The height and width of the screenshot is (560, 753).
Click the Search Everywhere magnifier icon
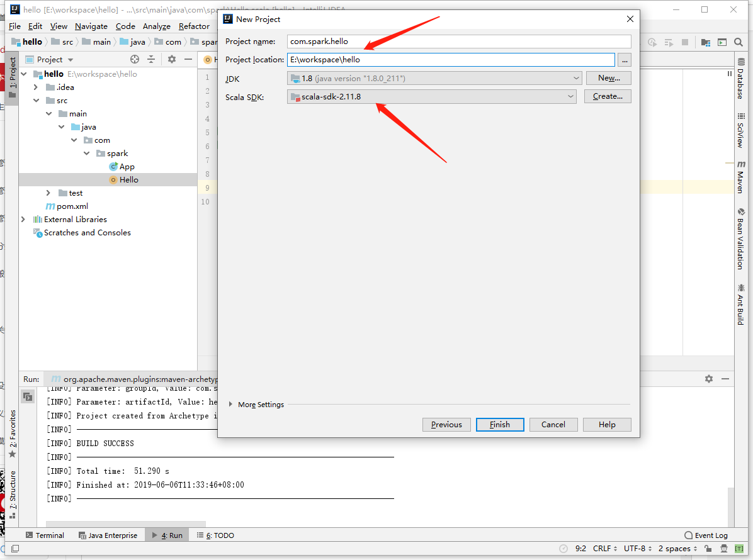[x=739, y=42]
